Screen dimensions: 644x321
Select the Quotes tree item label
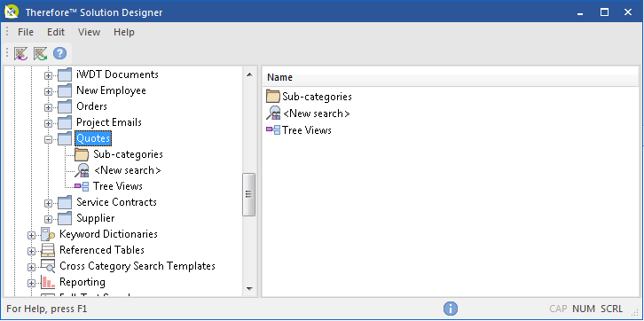pos(93,138)
